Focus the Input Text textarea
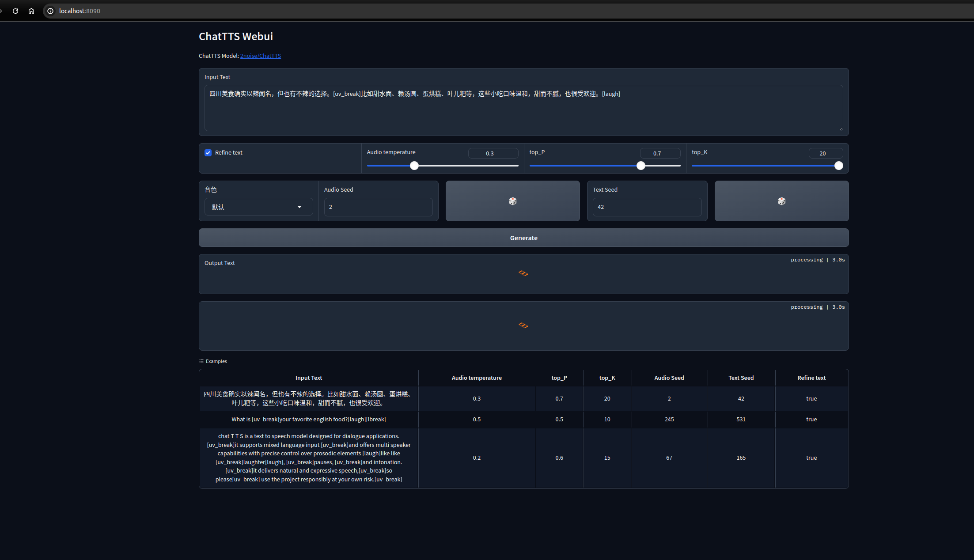This screenshot has height=560, width=974. [x=523, y=108]
